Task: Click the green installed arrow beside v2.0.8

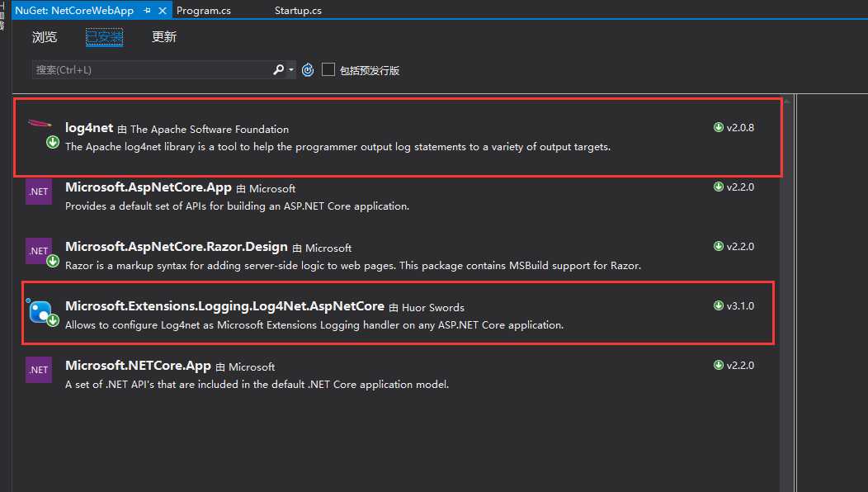Action: pos(719,127)
